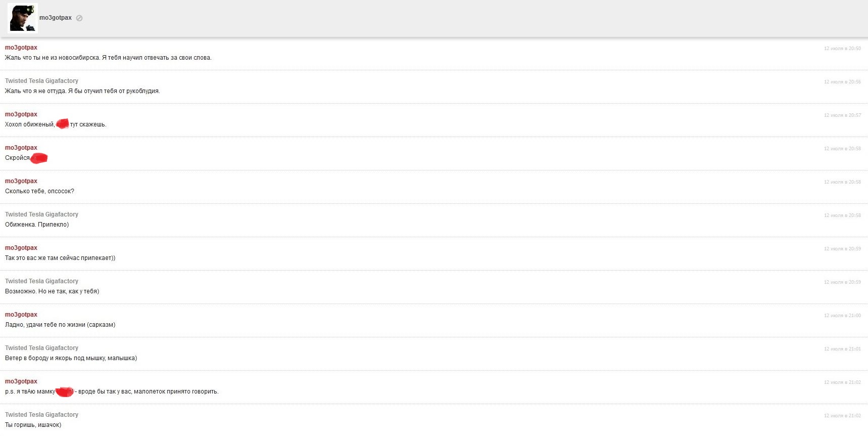This screenshot has height=436, width=868.
Task: Open the 21:01 message timestamp
Action: click(842, 349)
